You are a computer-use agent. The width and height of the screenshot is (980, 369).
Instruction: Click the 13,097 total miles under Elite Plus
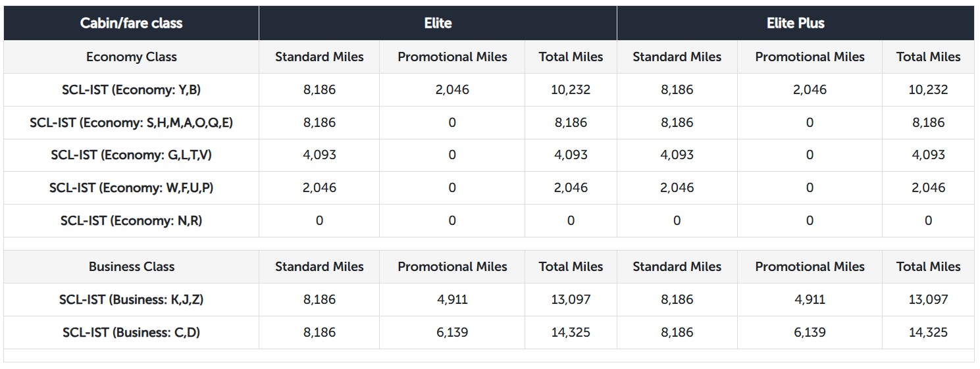(x=928, y=299)
